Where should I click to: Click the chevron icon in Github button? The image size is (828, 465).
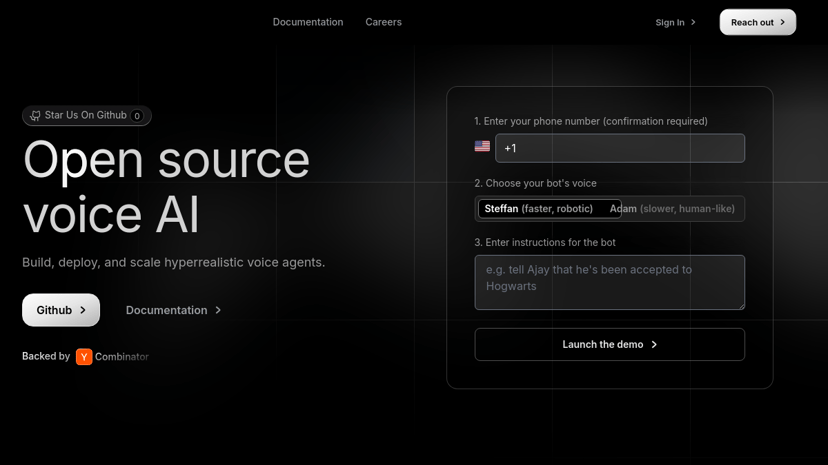[83, 310]
